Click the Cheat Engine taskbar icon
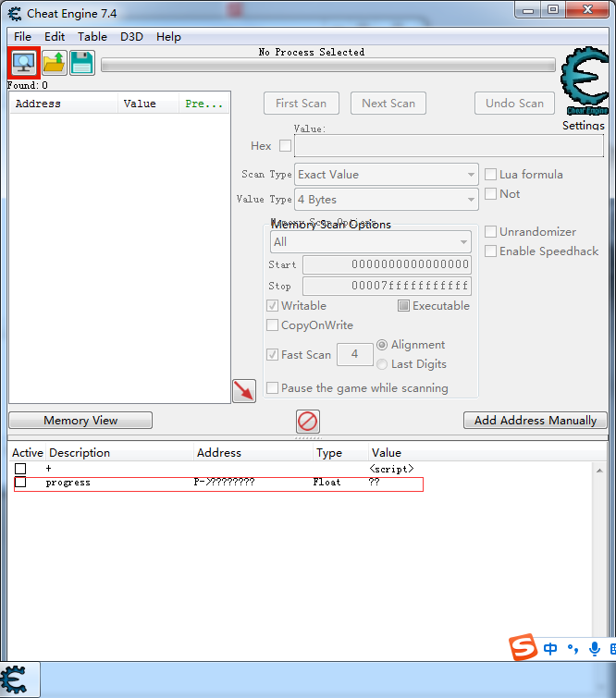This screenshot has width=616, height=698. pyautogui.click(x=14, y=680)
